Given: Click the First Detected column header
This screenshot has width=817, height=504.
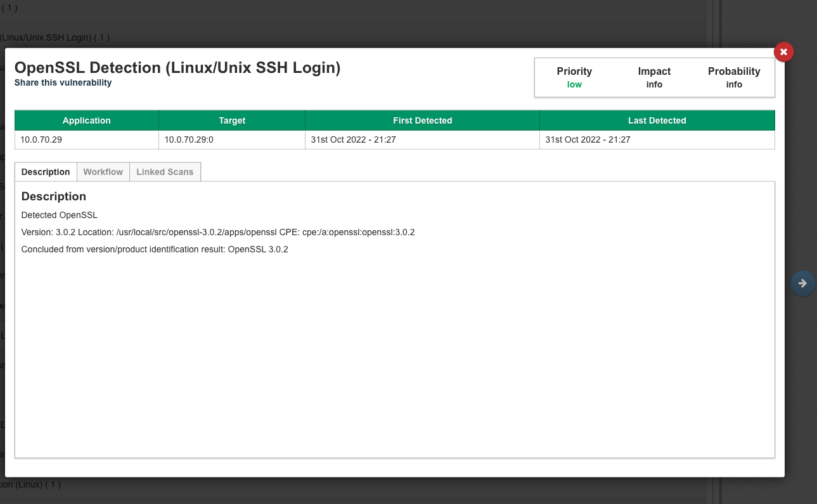Looking at the screenshot, I should tap(422, 120).
